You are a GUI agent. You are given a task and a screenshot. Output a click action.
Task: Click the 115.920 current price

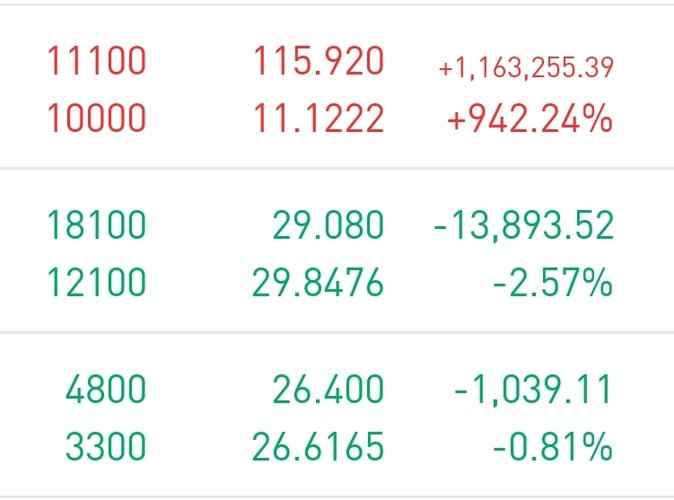(x=319, y=61)
